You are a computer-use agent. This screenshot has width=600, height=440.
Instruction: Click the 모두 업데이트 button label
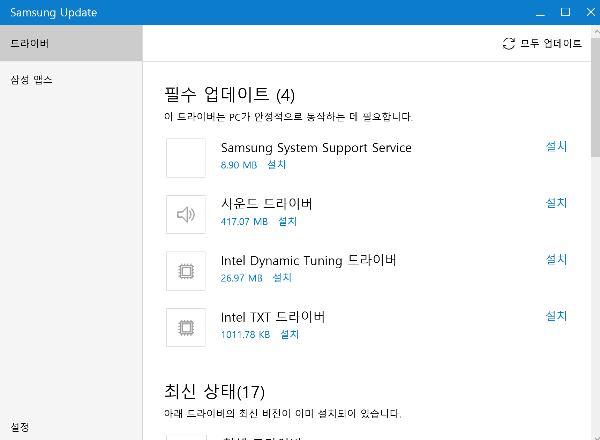pos(551,44)
